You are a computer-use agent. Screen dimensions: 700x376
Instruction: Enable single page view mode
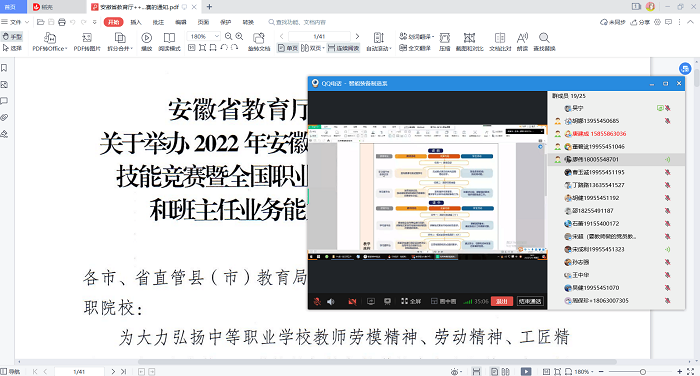[x=288, y=48]
